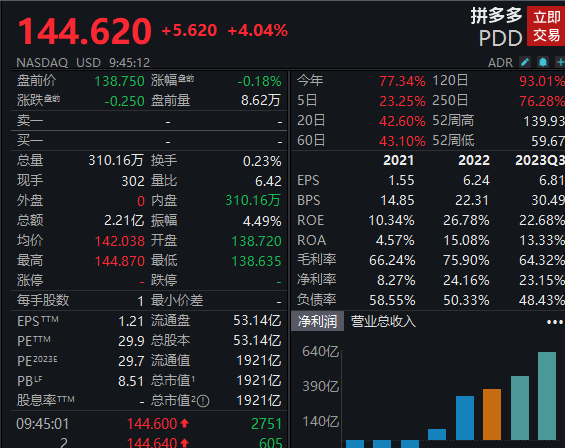Click the 2021 毛利率 value 66.24%
Image resolution: width=565 pixels, height=448 pixels.
point(392,260)
